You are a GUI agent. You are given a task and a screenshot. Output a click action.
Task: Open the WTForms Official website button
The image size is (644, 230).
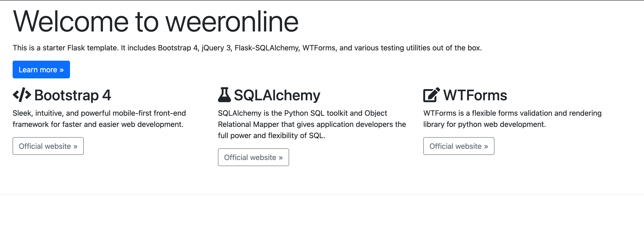pos(458,146)
